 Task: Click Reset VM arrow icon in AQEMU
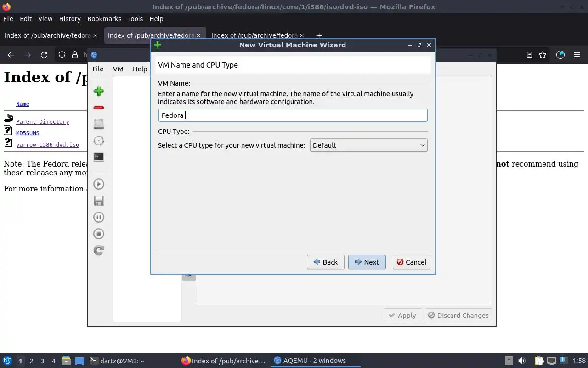point(98,250)
